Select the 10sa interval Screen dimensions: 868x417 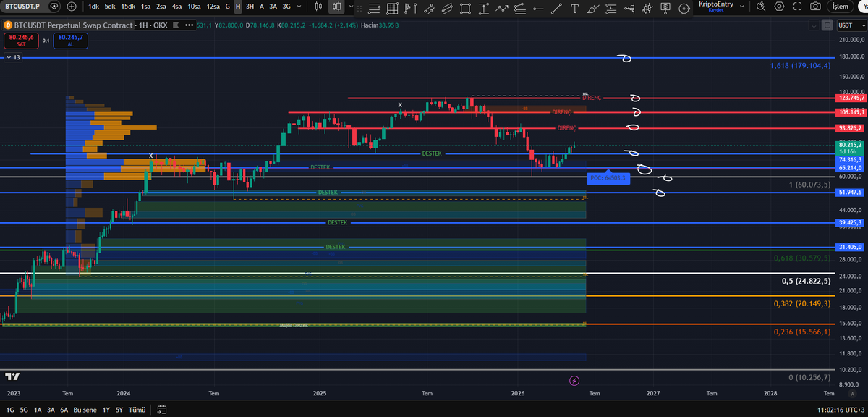[x=194, y=7]
